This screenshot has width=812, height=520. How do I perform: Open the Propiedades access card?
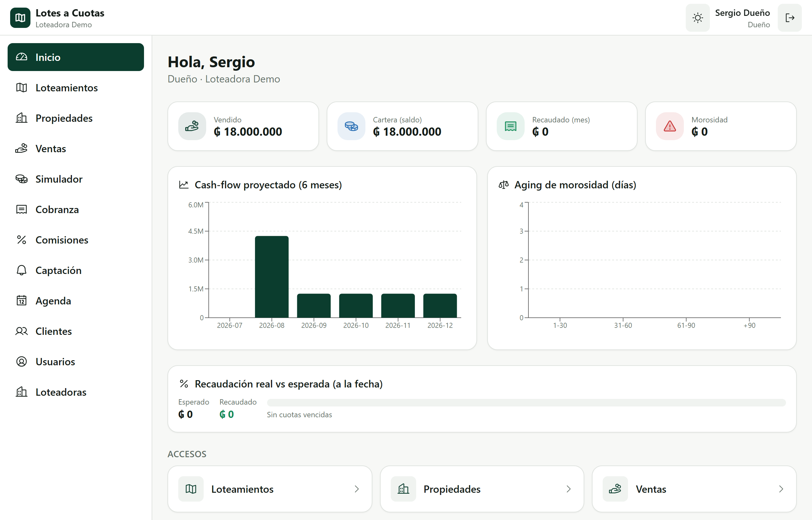click(482, 489)
